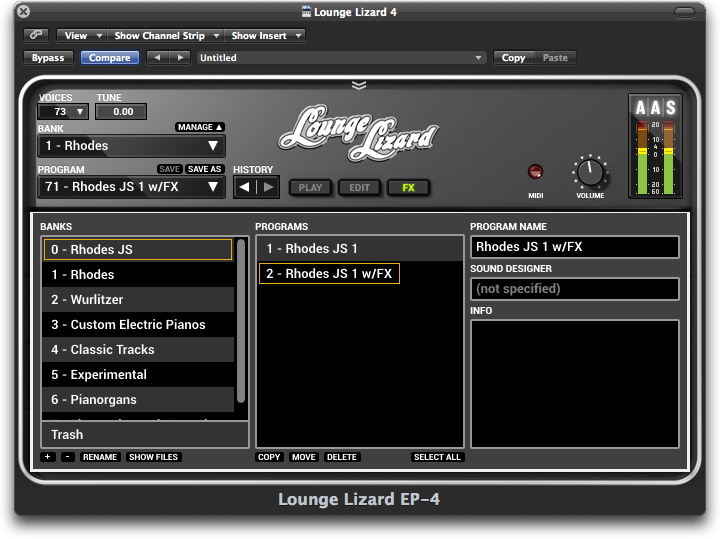The height and width of the screenshot is (539, 720).
Task: Step forward in History
Action: (268, 187)
